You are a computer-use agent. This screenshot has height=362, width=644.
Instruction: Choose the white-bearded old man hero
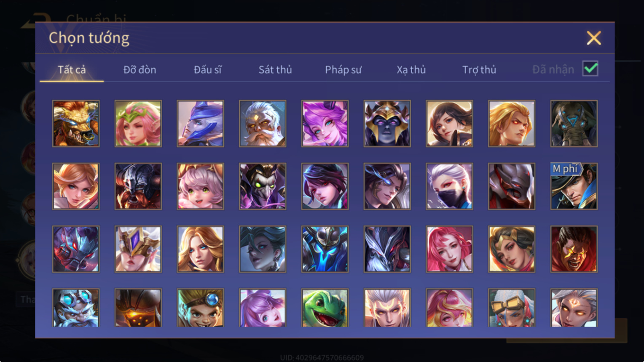pos(263,123)
